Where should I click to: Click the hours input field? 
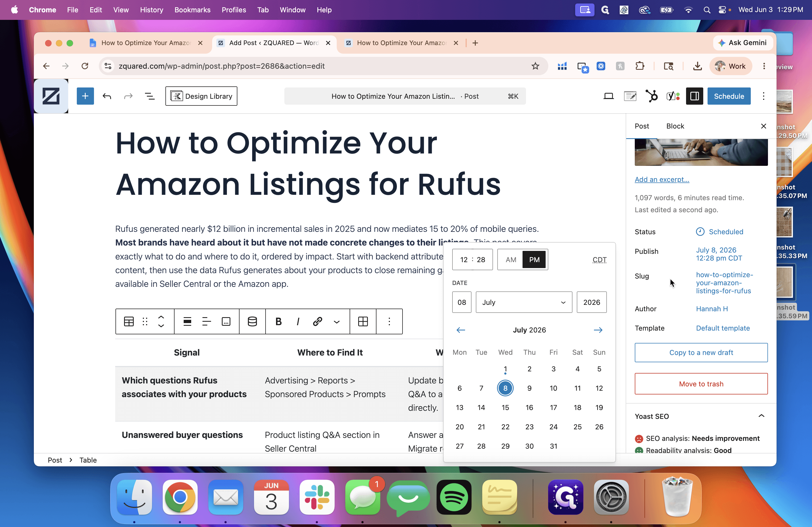(464, 260)
